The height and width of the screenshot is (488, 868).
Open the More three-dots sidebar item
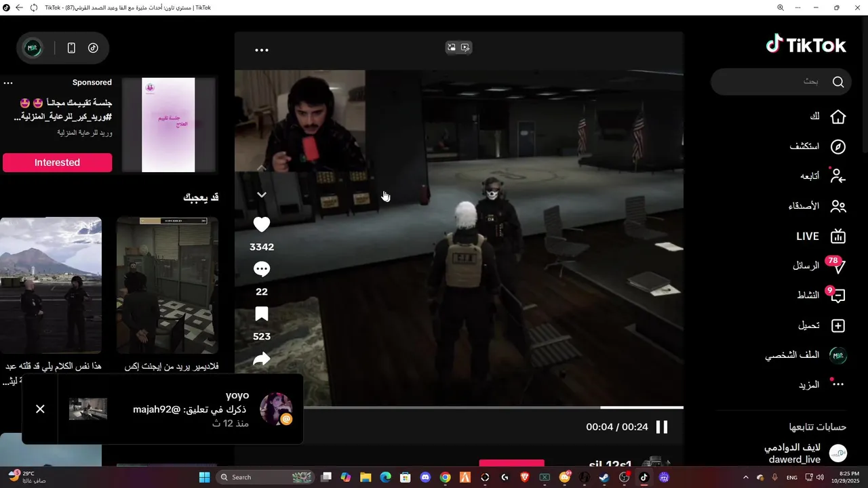[x=838, y=384]
